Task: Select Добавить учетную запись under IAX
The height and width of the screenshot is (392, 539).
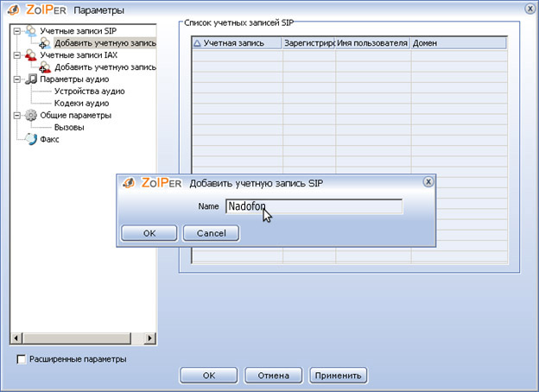Action: pyautogui.click(x=105, y=67)
